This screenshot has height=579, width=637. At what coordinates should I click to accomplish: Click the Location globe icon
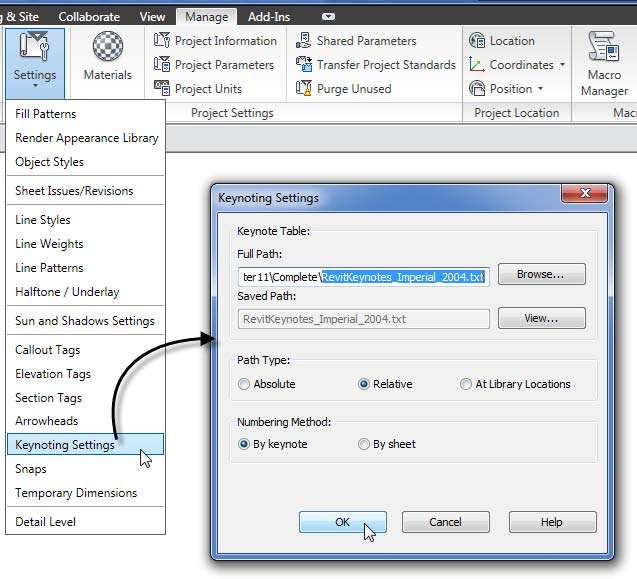click(477, 40)
